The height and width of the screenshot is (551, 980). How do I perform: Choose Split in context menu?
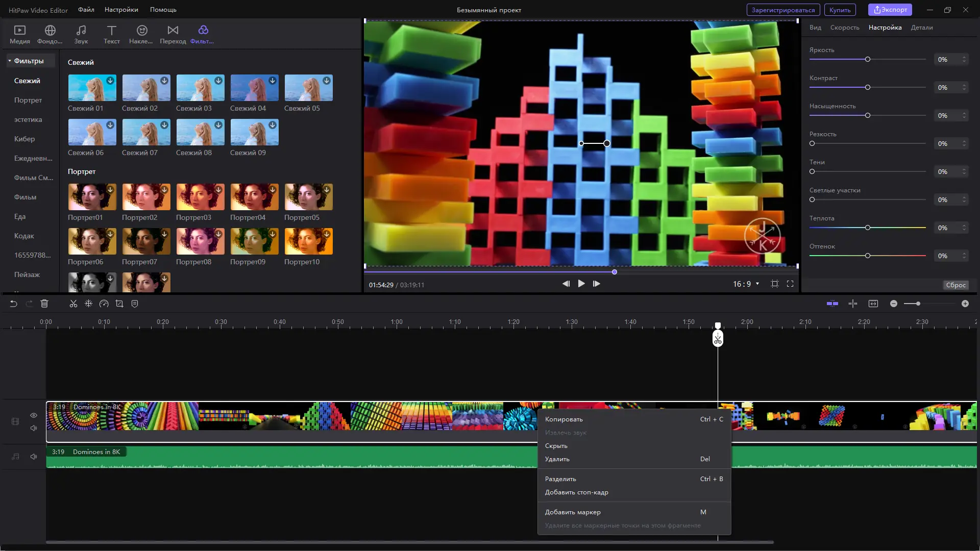[560, 479]
